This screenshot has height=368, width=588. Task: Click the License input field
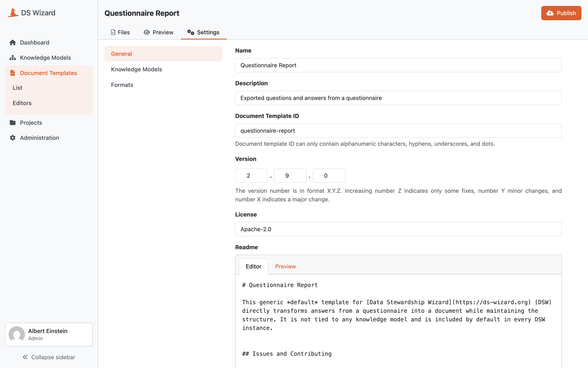coord(398,229)
